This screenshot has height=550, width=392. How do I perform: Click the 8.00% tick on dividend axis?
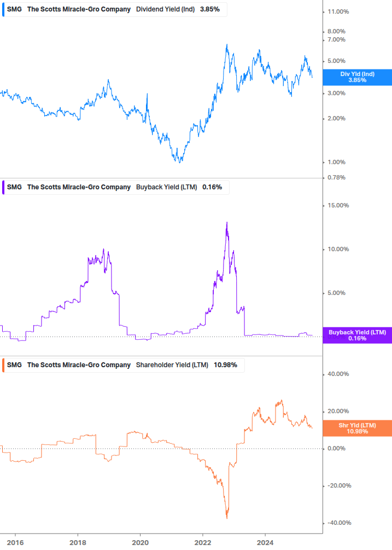[x=336, y=32]
